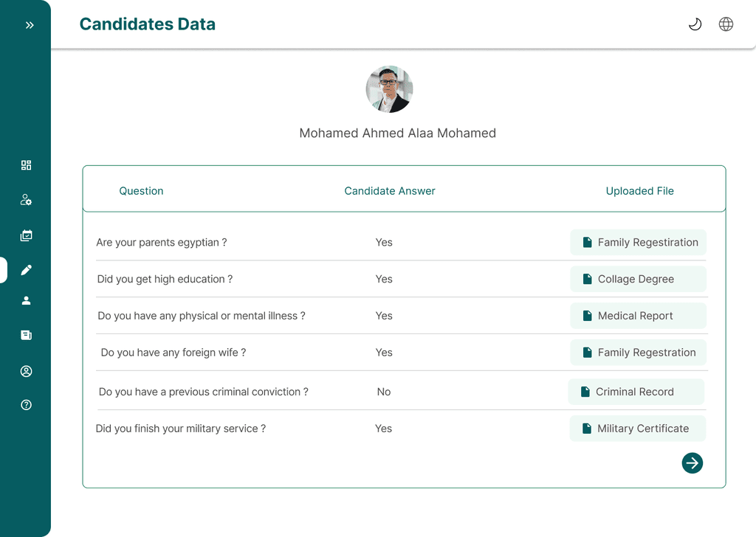This screenshot has height=537, width=756.
Task: Open the help question mark icon
Action: click(x=27, y=405)
